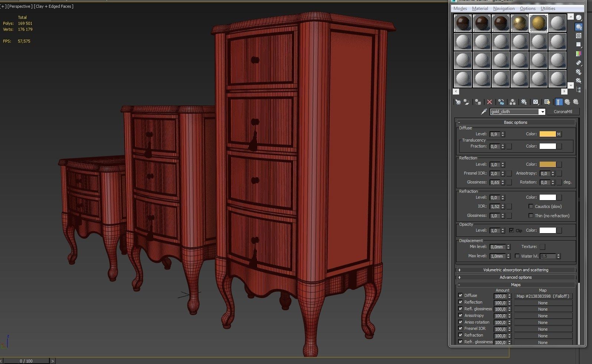Click Go Forward to Sibling icon

point(576,102)
